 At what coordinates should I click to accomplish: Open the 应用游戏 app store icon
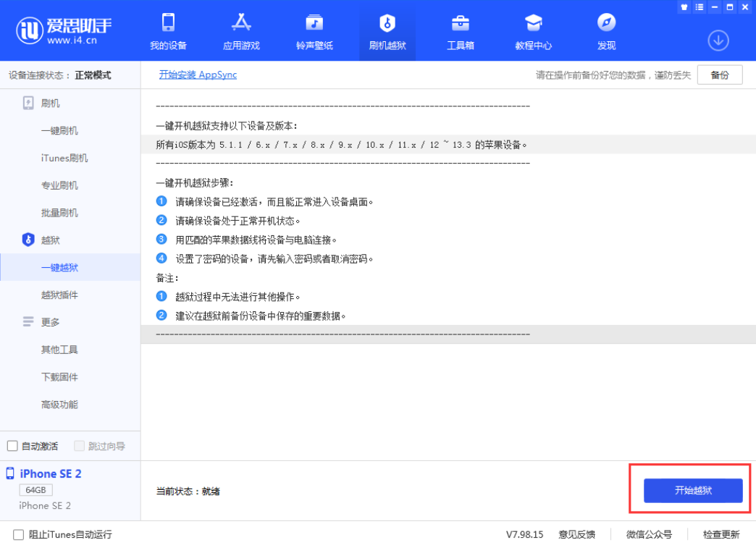pyautogui.click(x=241, y=22)
